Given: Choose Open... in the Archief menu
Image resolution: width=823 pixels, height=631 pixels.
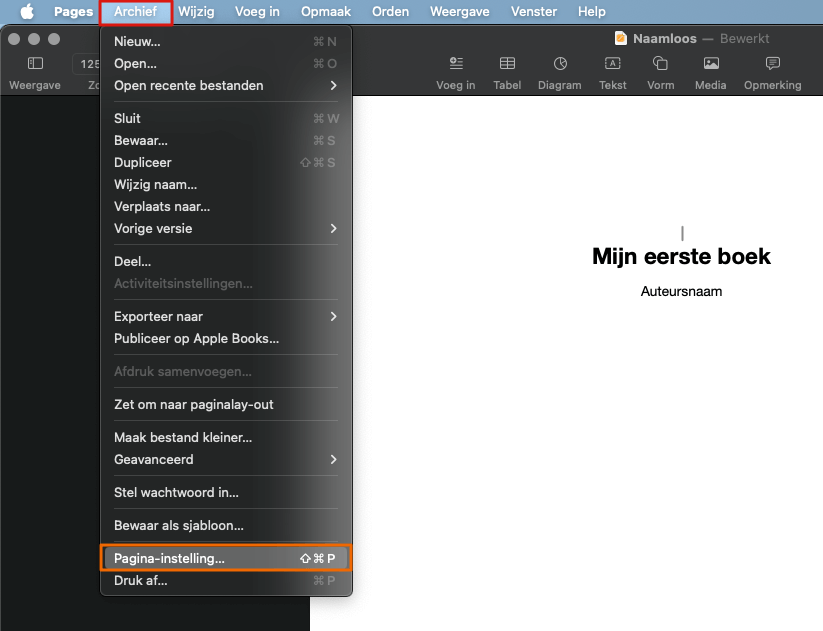Looking at the screenshot, I should [x=226, y=64].
